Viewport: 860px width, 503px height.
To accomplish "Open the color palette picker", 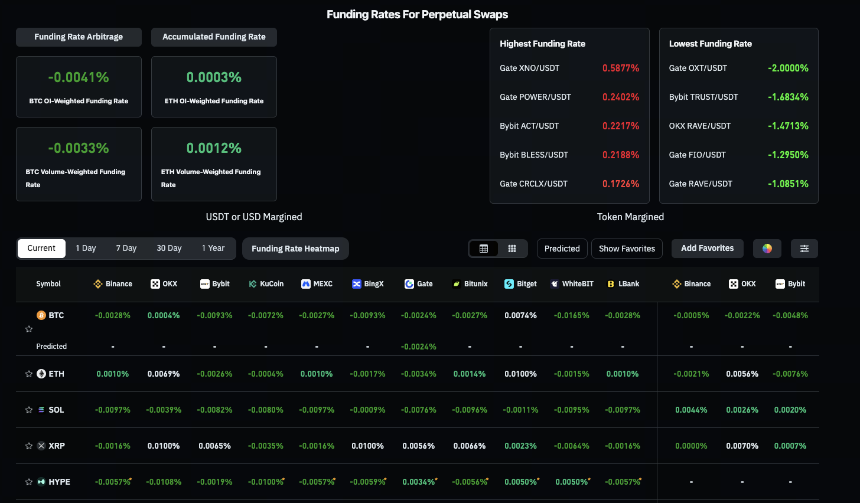I will tap(767, 248).
